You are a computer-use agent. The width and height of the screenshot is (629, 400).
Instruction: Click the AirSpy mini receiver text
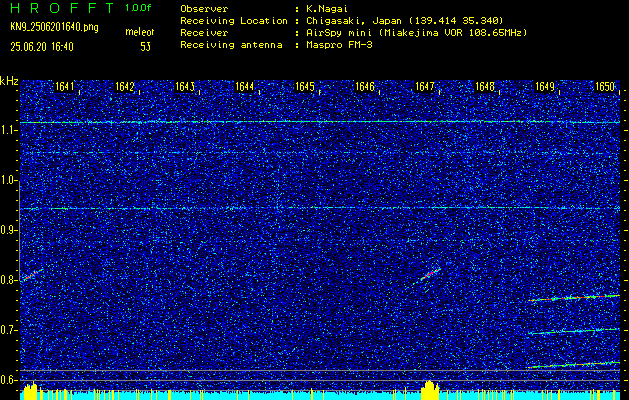click(x=416, y=33)
